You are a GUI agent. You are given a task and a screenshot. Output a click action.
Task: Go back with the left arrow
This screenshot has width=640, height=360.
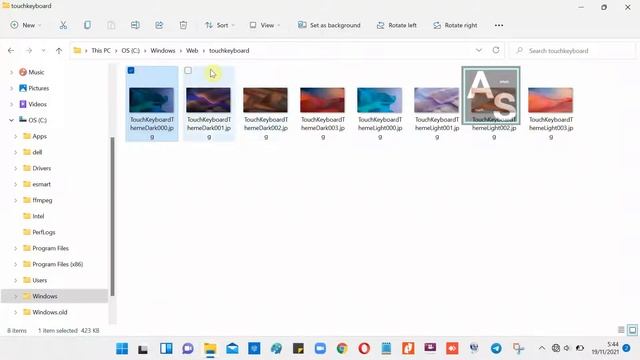[11, 51]
